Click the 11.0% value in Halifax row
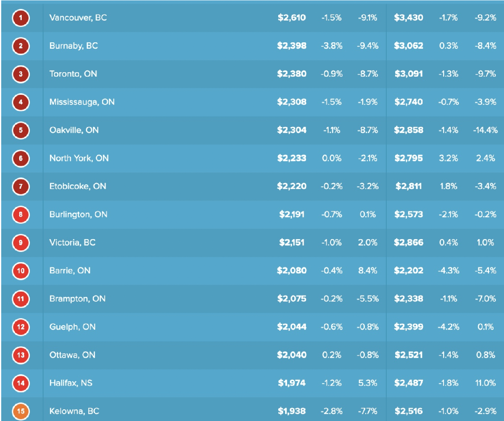504x421 pixels. pos(485,383)
